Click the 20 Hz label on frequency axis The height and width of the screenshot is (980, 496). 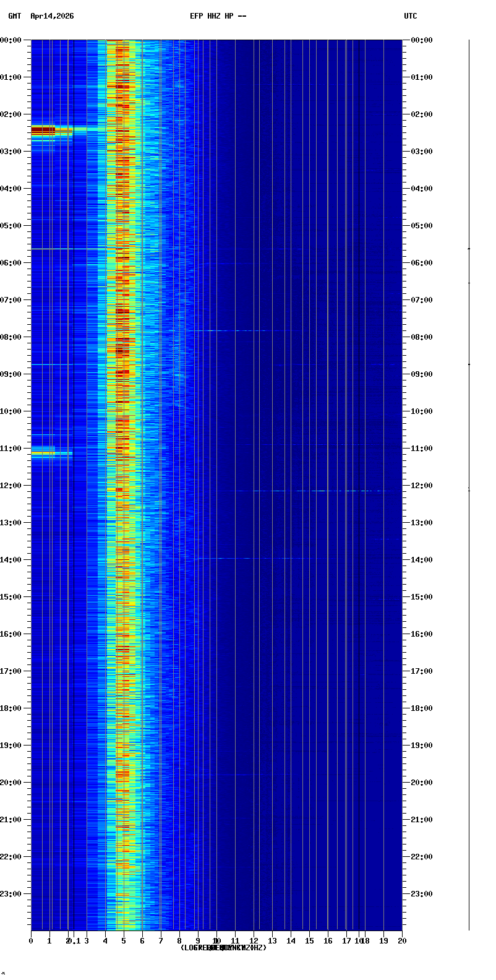coord(402,941)
